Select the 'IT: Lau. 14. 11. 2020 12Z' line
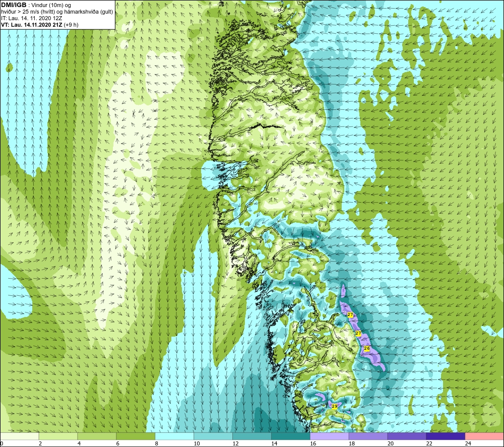This screenshot has height=447, width=504. pos(31,18)
